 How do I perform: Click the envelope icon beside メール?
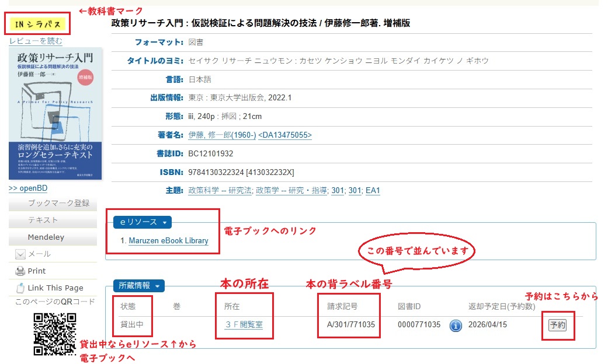point(20,254)
